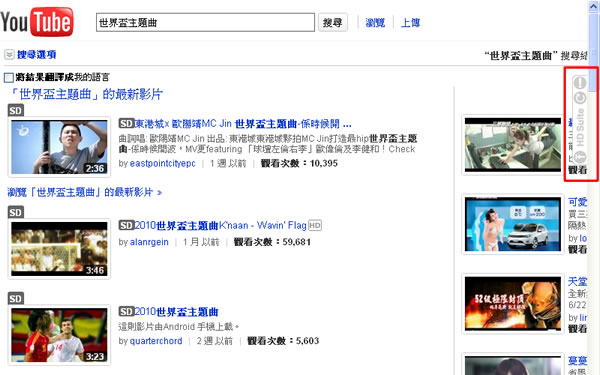
Task: Click the HD badge after Wavin' Flag
Action: point(315,225)
